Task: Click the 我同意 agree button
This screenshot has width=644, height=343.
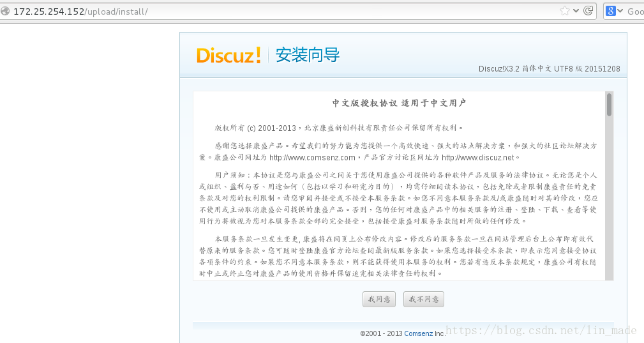Action: (x=379, y=299)
